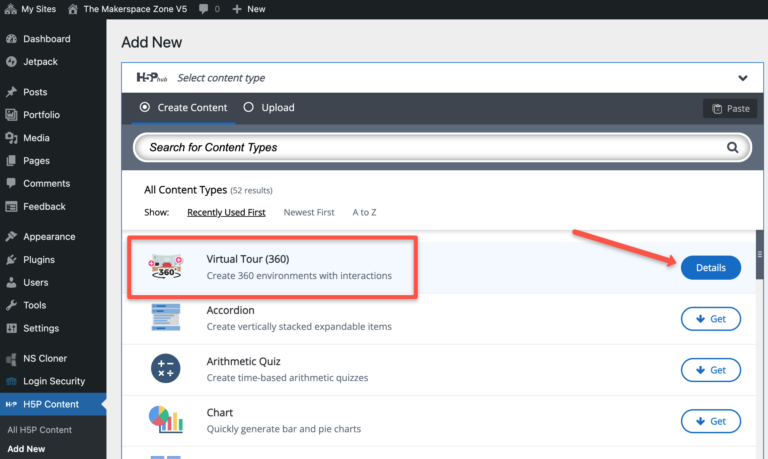Click the Chart content type icon
The height and width of the screenshot is (459, 768).
tap(165, 420)
